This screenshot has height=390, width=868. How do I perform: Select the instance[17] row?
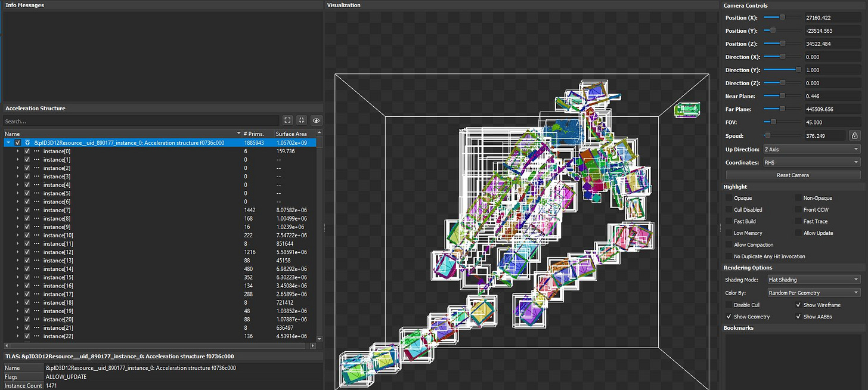(160, 294)
